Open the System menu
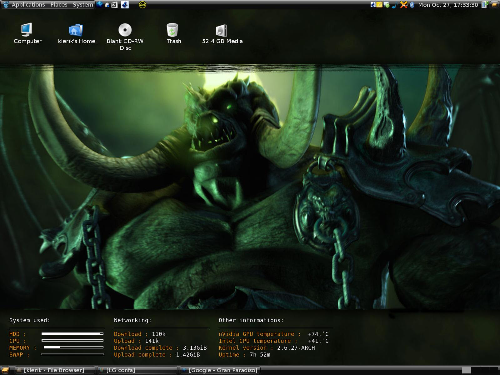500x375 pixels. pos(83,5)
